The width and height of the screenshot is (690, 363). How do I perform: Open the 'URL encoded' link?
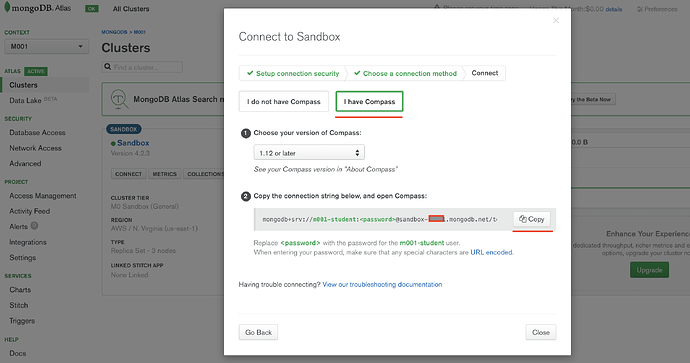[491, 252]
